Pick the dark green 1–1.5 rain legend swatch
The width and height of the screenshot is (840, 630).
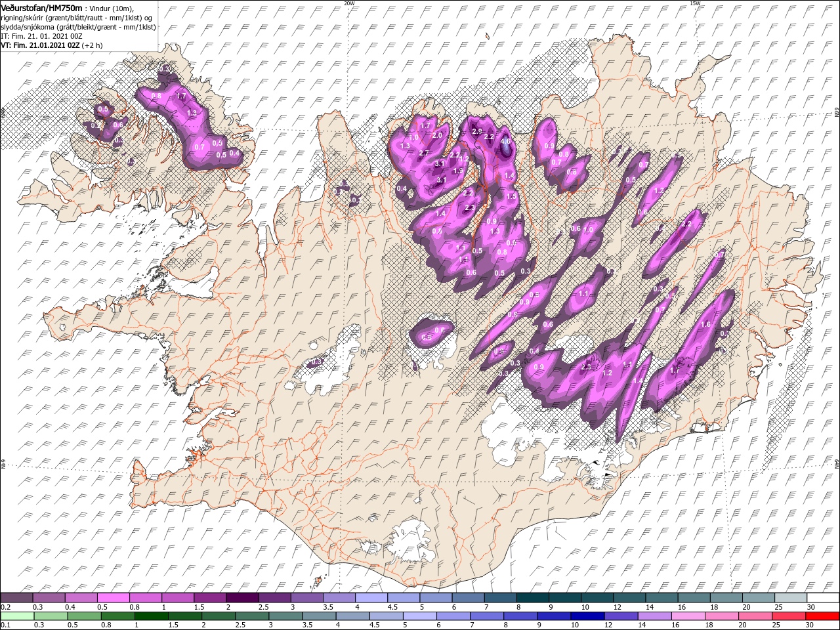(x=150, y=616)
